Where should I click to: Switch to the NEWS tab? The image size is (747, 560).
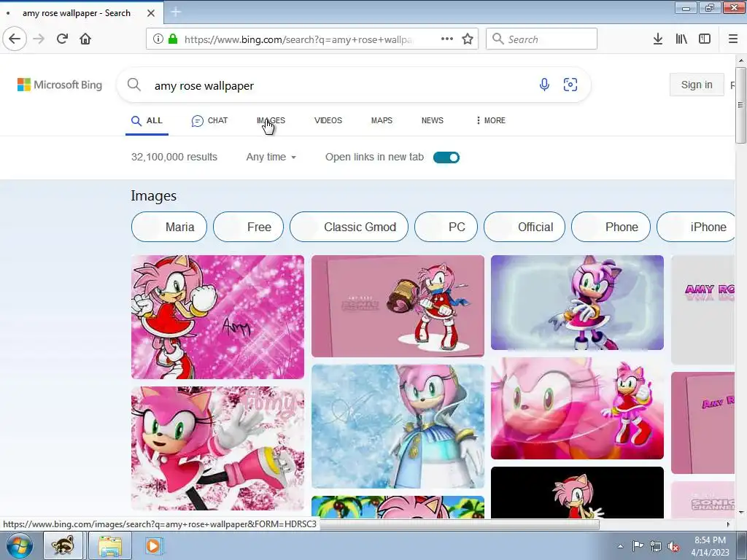point(432,120)
